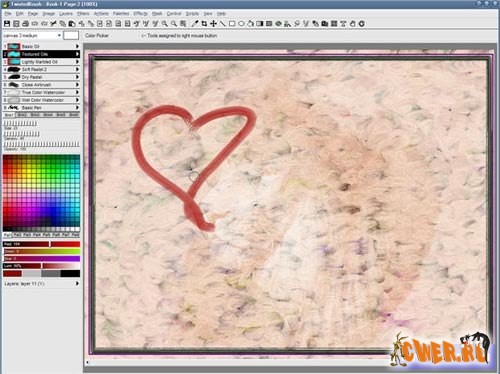Screen dimensions: 500x374
Task: Click the color picker eyedropper icon
Action: click(195, 24)
